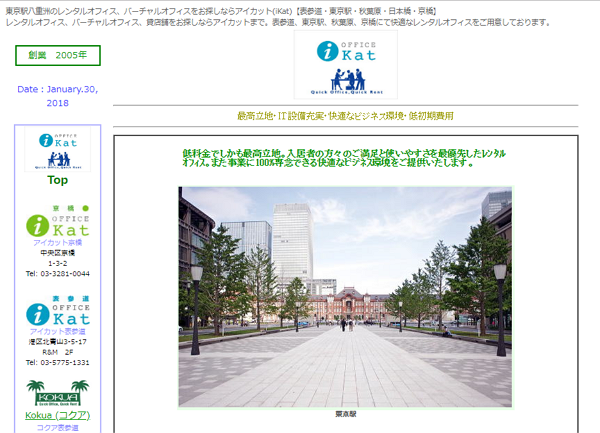Click the phone number 03-3281-0044
This screenshot has width=600, height=433.
tap(57, 273)
